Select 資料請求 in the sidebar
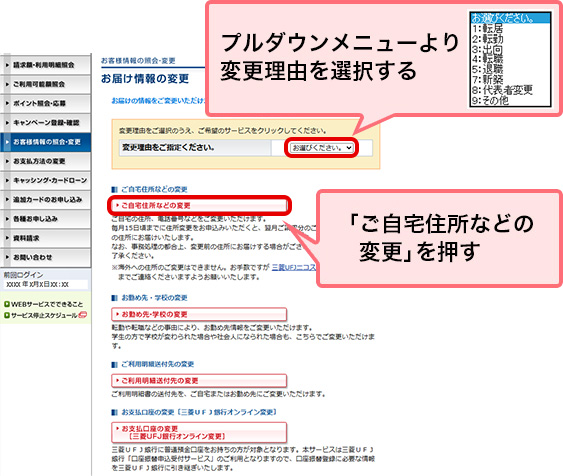The width and height of the screenshot is (563, 476). tap(45, 238)
